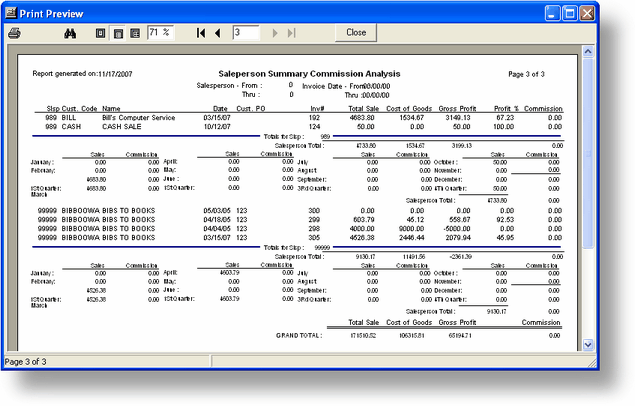Screen dimensions: 635x406
Task: Click the scrollbar down arrow
Action: point(589,345)
